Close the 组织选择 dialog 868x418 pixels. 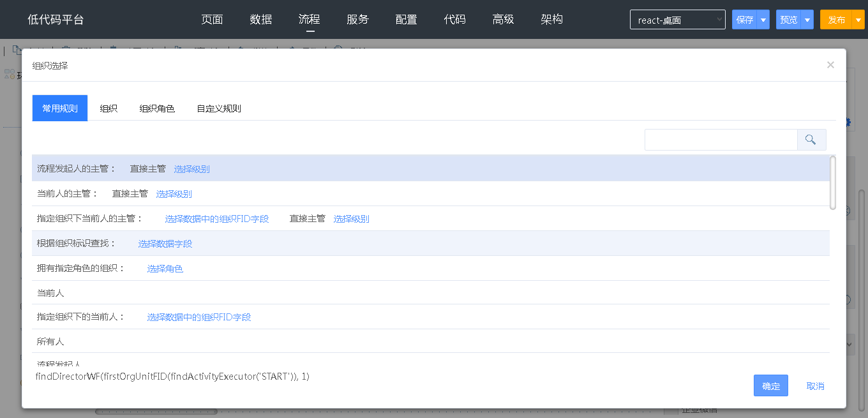click(x=830, y=64)
